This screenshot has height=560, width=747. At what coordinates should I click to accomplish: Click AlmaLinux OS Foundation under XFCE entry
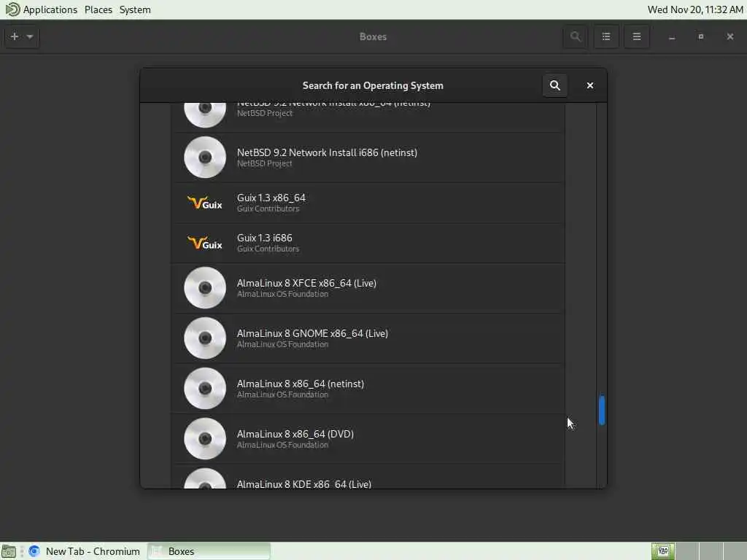pos(282,294)
